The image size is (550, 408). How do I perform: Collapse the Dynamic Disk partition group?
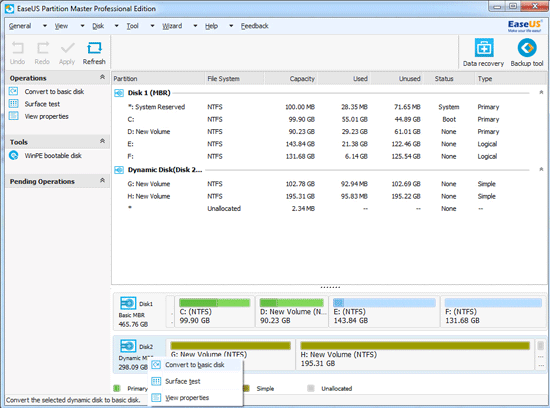(541, 169)
